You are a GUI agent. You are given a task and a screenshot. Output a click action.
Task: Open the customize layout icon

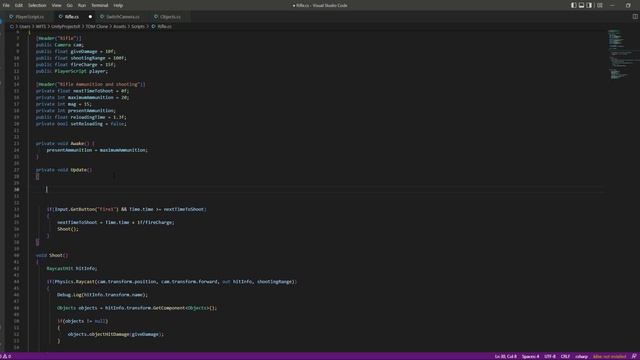600,5
